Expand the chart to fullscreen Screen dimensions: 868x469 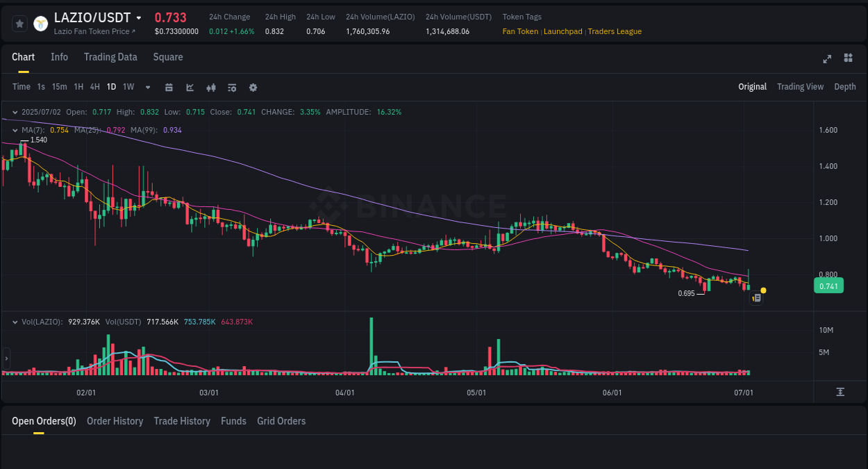(x=827, y=59)
